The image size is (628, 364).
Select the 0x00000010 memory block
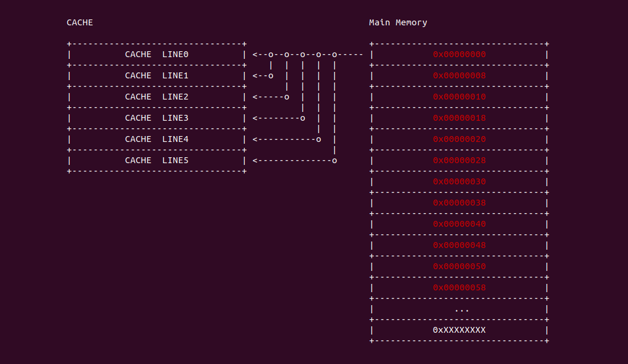[459, 97]
